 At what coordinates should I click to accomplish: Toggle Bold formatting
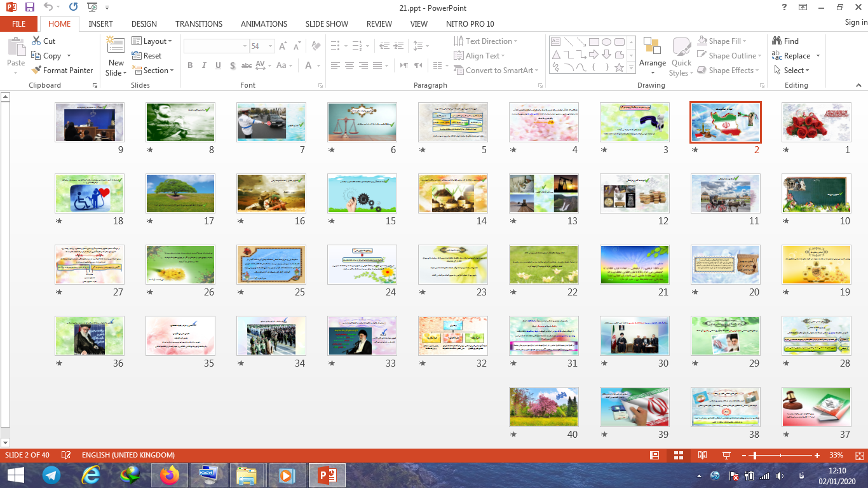click(x=190, y=65)
